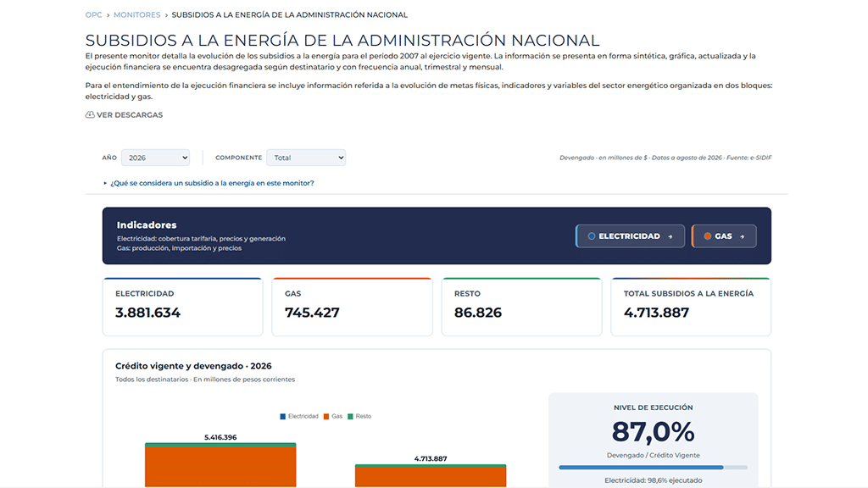Viewport: 868px width, 488px height.
Task: Click the 'NIVEL DE EJECUCIÓN' label
Action: [x=654, y=408]
